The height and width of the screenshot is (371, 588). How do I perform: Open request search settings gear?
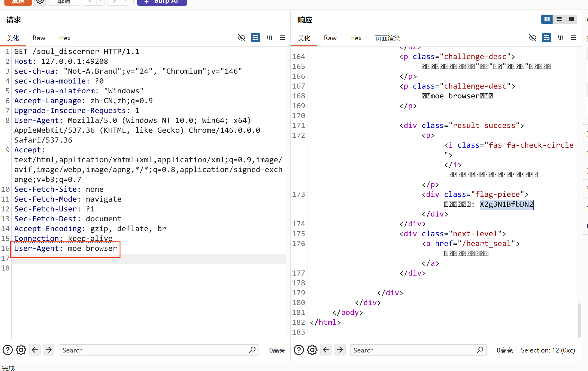coord(21,350)
